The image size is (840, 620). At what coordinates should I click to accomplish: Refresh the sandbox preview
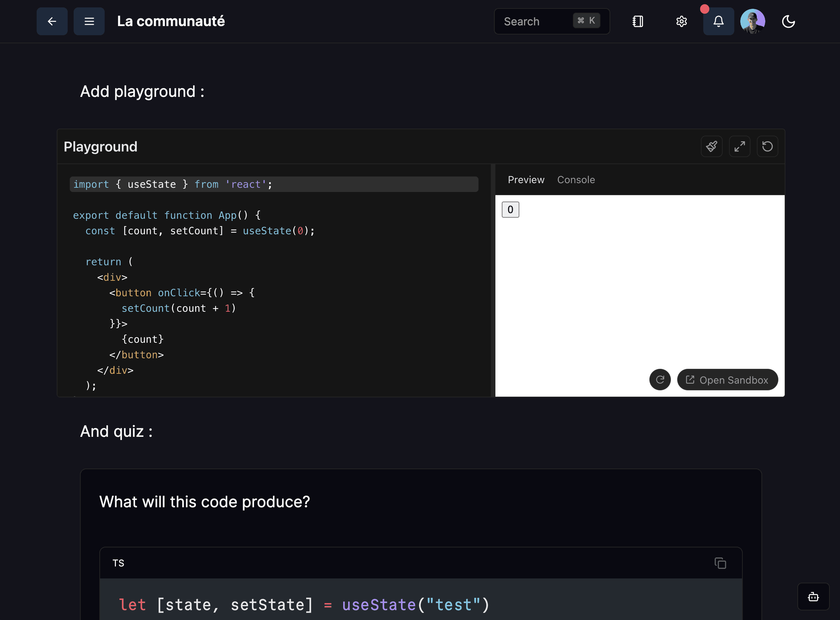(x=660, y=380)
